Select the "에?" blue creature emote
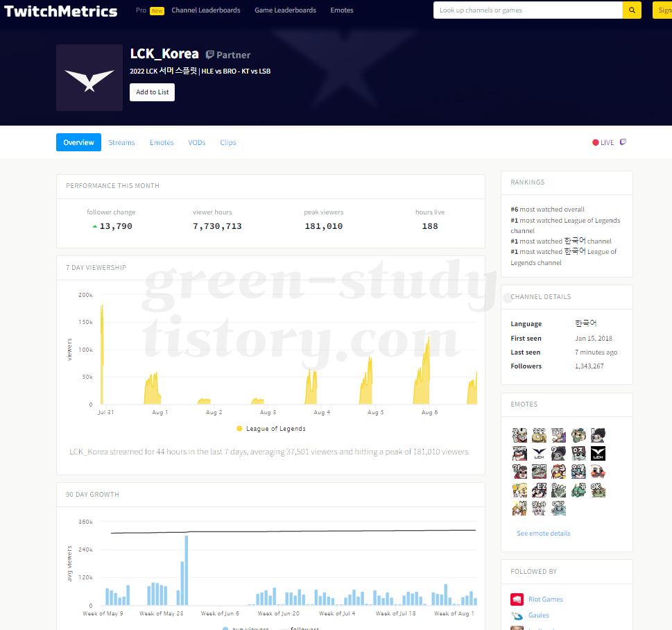The image size is (672, 630). pyautogui.click(x=558, y=508)
